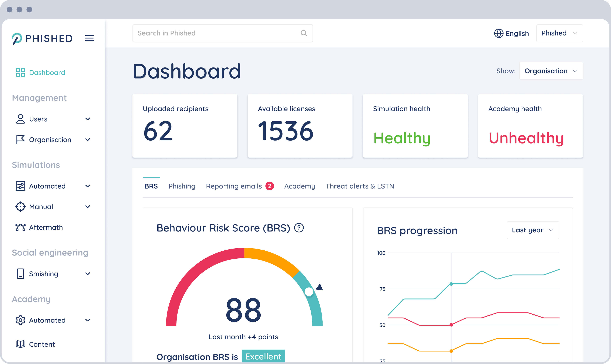Click the search magnifier icon
Viewport: 611px width, 364px height.
point(304,33)
